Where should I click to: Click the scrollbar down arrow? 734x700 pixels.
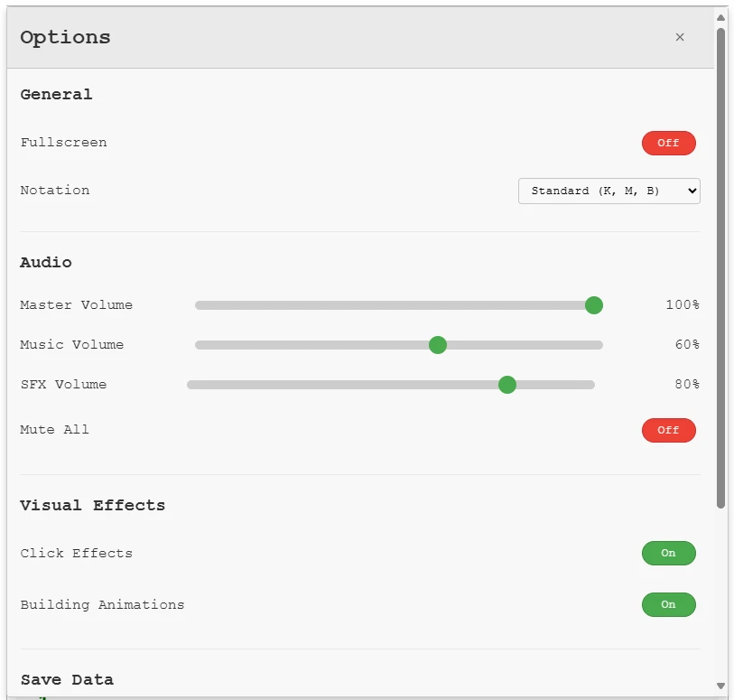(720, 686)
